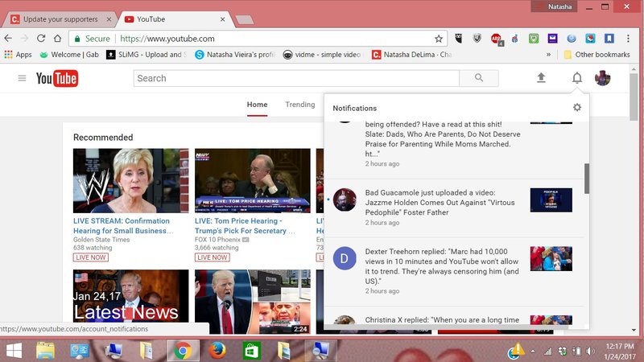Open the YouTube hamburger guide menu
This screenshot has width=644, height=362.
point(22,78)
